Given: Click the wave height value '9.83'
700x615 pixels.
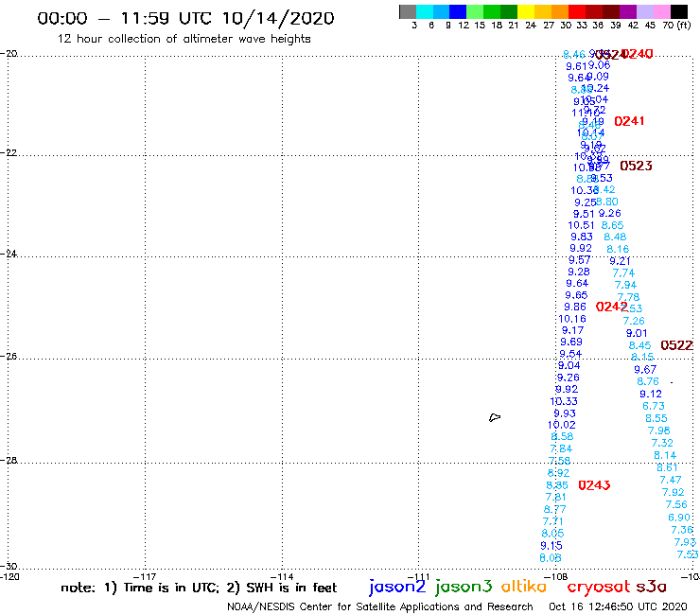Looking at the screenshot, I should (x=582, y=237).
